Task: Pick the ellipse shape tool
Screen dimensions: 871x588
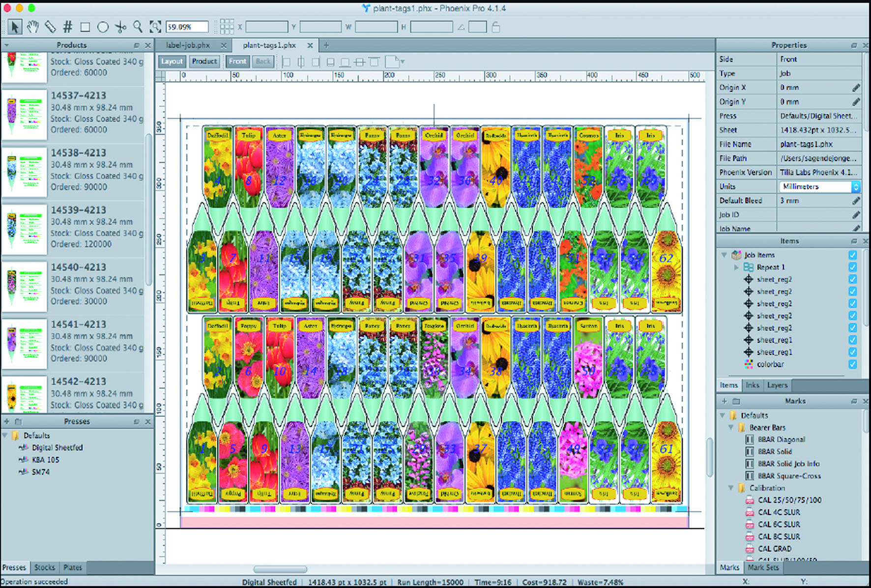Action: coord(103,27)
